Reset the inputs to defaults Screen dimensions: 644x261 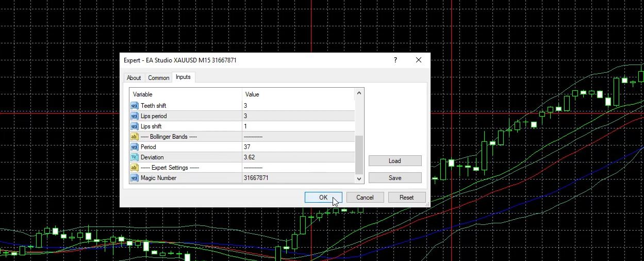point(406,198)
